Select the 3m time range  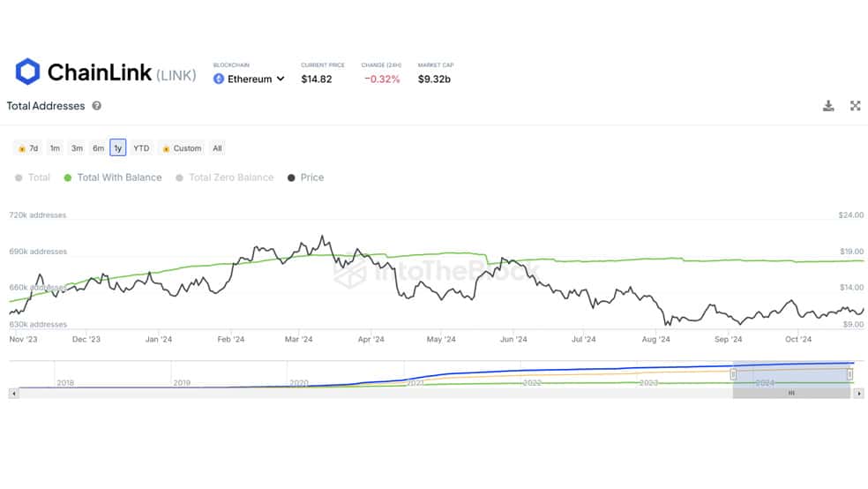click(x=77, y=148)
